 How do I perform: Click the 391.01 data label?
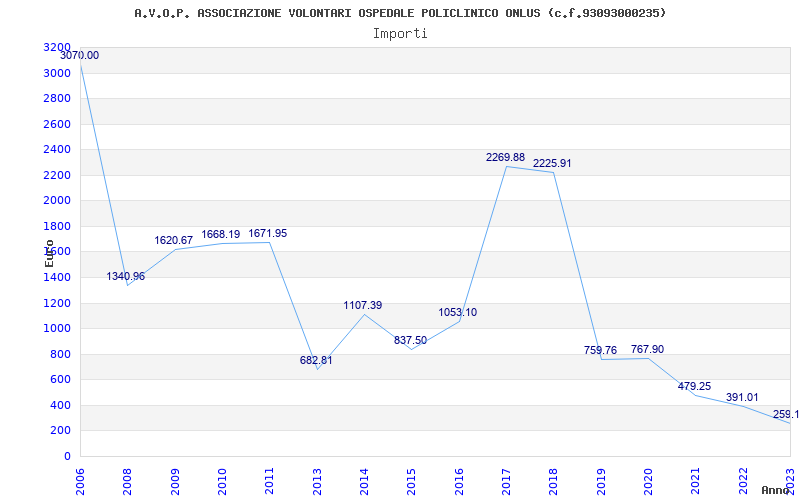coord(741,398)
